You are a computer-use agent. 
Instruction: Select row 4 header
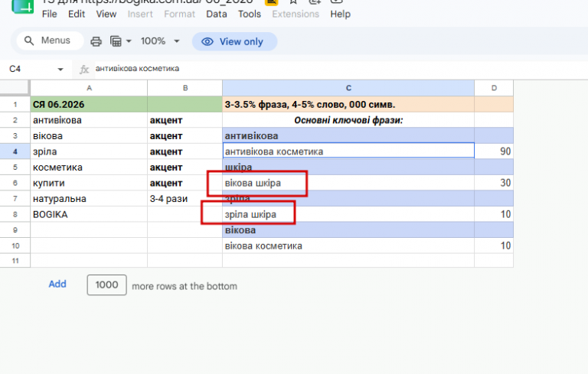click(x=15, y=151)
